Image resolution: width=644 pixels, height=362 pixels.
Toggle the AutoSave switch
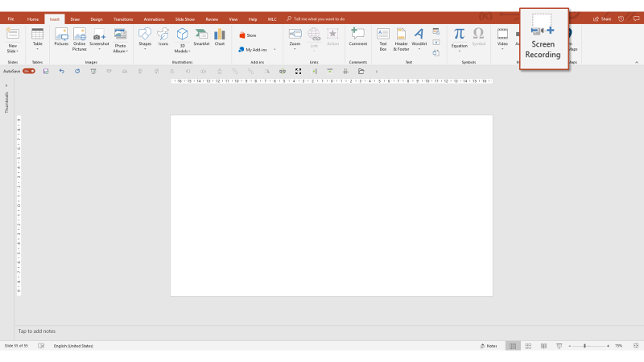pyautogui.click(x=29, y=71)
